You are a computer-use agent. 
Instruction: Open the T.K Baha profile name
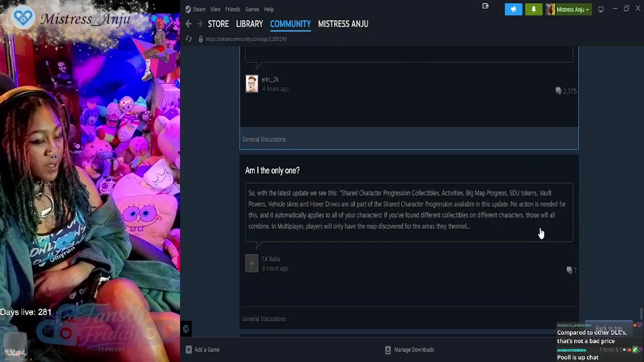[x=271, y=259]
